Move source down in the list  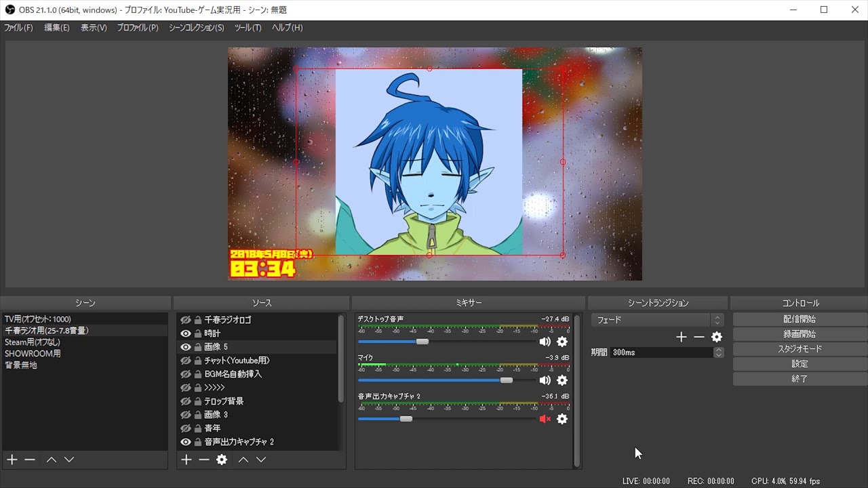point(261,460)
